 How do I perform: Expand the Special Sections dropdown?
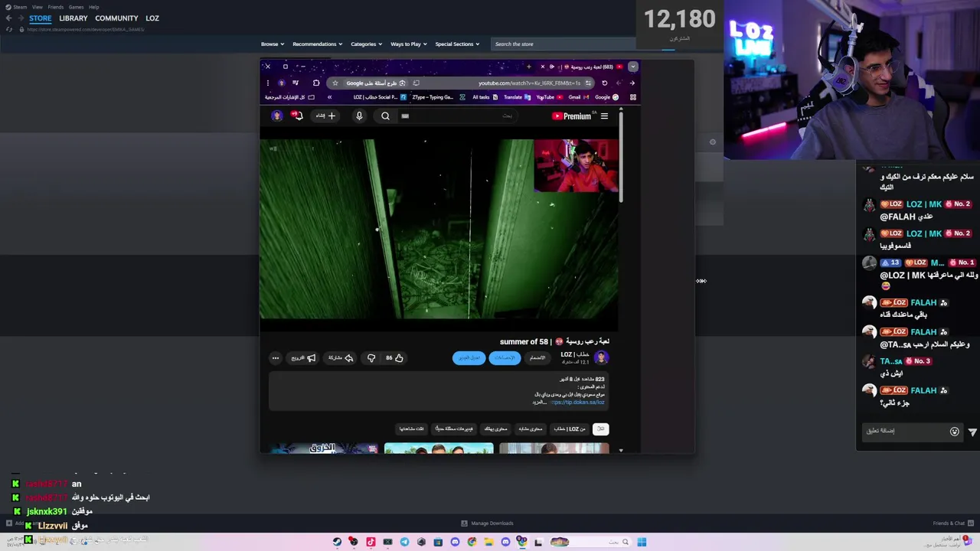pos(457,44)
